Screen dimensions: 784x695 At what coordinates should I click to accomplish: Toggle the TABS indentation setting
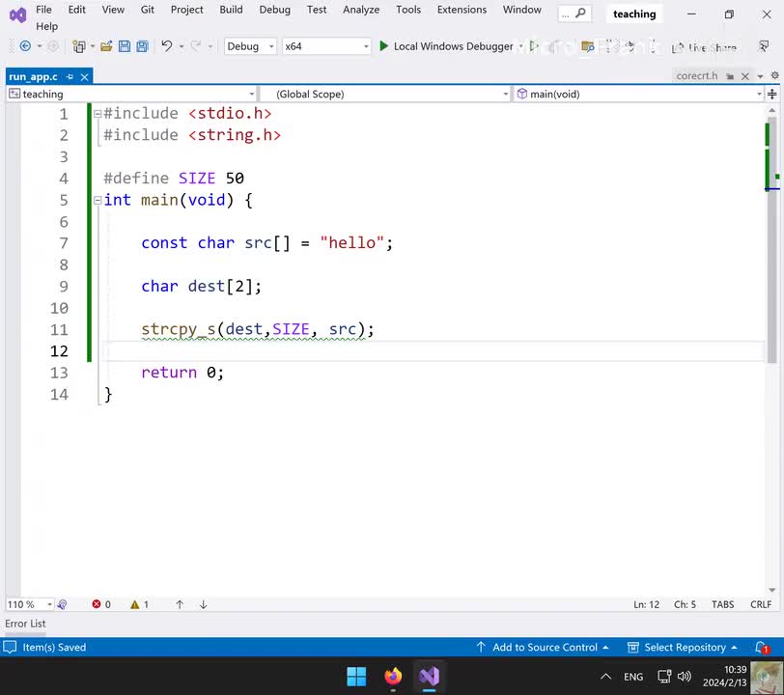[722, 604]
